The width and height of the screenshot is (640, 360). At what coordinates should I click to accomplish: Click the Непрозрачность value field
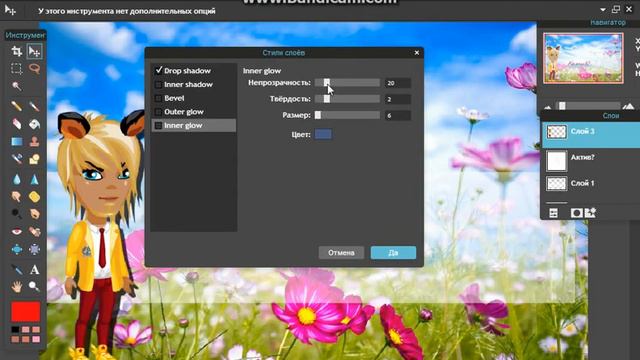tap(398, 83)
